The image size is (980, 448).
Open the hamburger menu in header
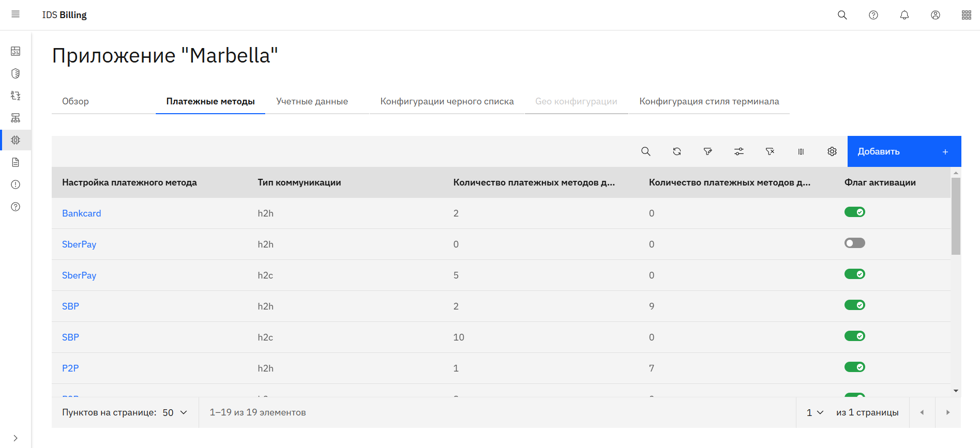coord(16,14)
